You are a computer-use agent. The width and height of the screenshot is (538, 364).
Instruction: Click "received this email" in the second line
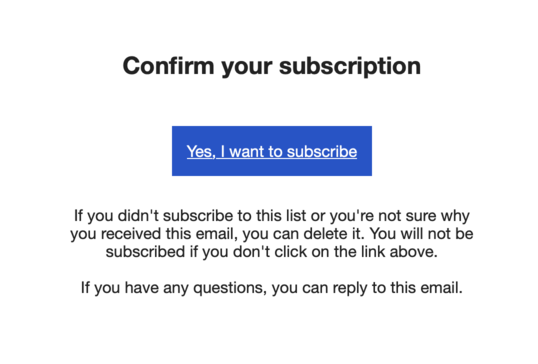pyautogui.click(x=167, y=234)
